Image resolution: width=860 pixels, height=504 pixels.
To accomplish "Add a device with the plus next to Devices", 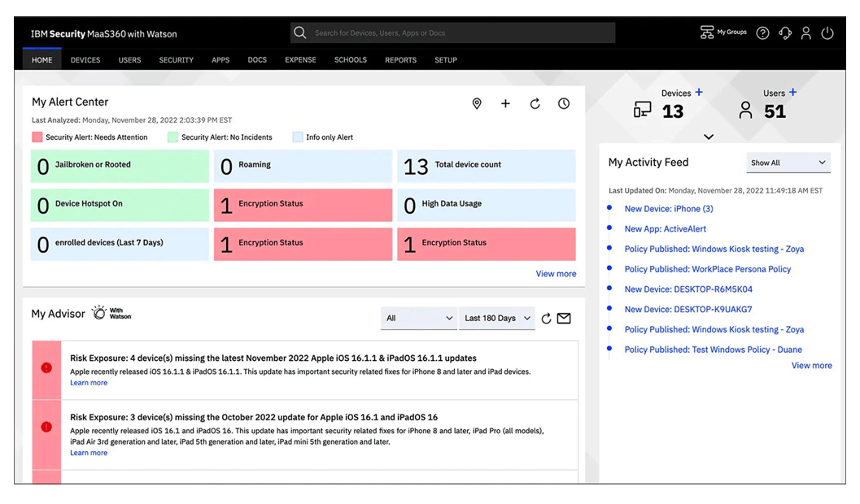I will pos(697,93).
